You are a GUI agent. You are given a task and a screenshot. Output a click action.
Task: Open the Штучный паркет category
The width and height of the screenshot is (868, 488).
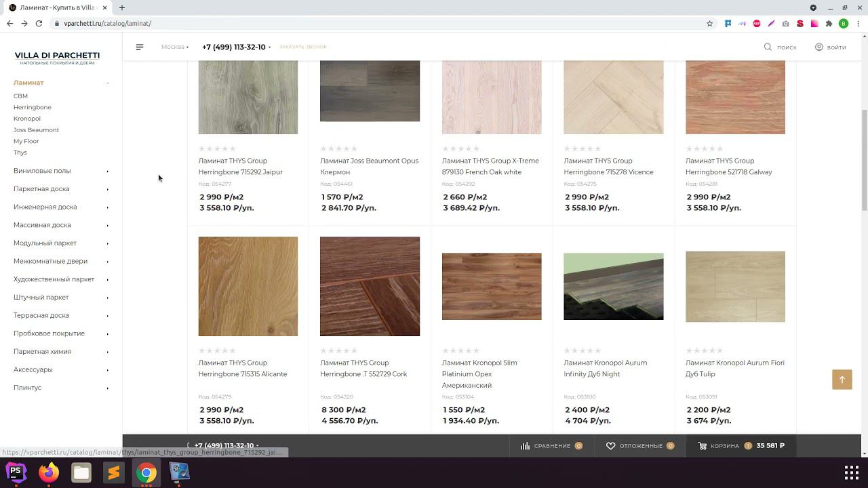click(x=41, y=297)
